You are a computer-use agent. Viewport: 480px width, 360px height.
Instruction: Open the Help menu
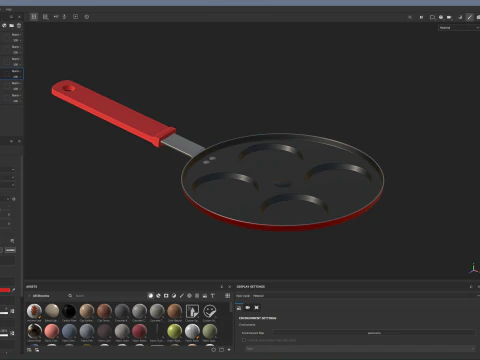(9, 9)
